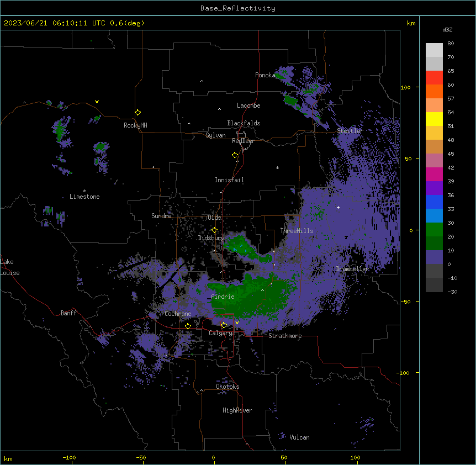Click the ThreeHills label
The height and width of the screenshot is (465, 476).
(x=297, y=231)
